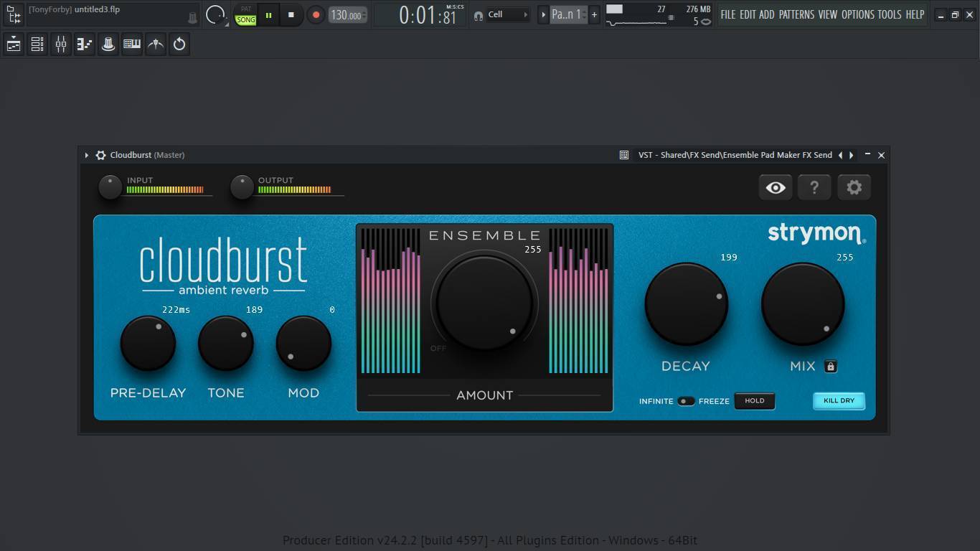Open the TOOLS menu
The width and height of the screenshot is (980, 551).
pyautogui.click(x=890, y=14)
